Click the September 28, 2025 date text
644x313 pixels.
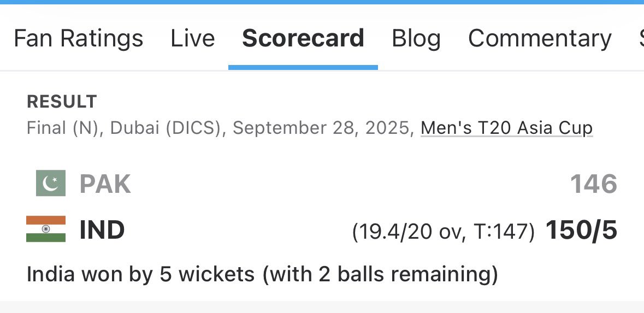click(x=322, y=128)
